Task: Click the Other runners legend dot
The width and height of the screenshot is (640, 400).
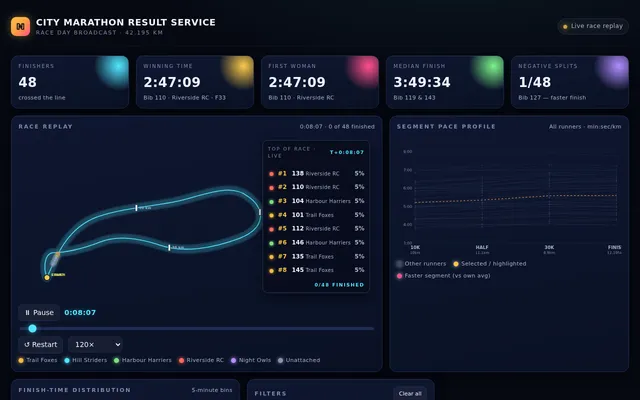Action: click(400, 264)
